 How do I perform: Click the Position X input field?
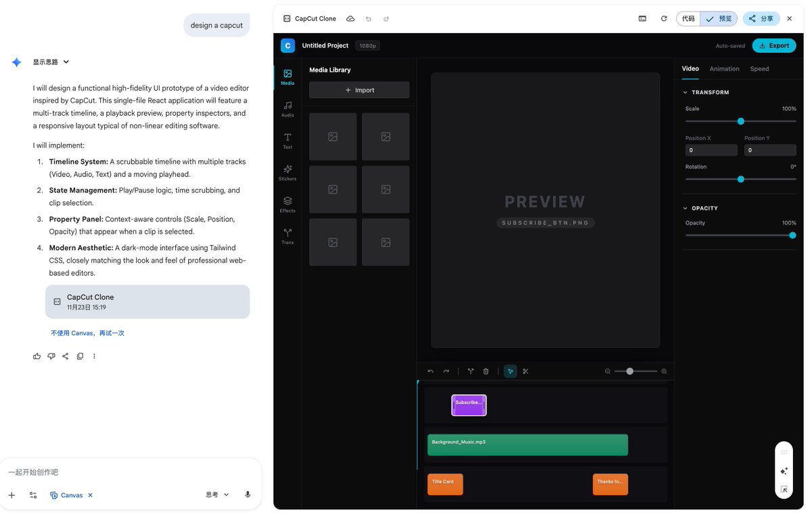click(x=711, y=150)
